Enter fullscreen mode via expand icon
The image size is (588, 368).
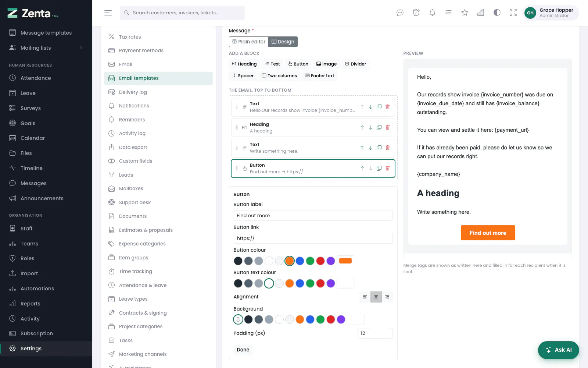[x=513, y=13]
